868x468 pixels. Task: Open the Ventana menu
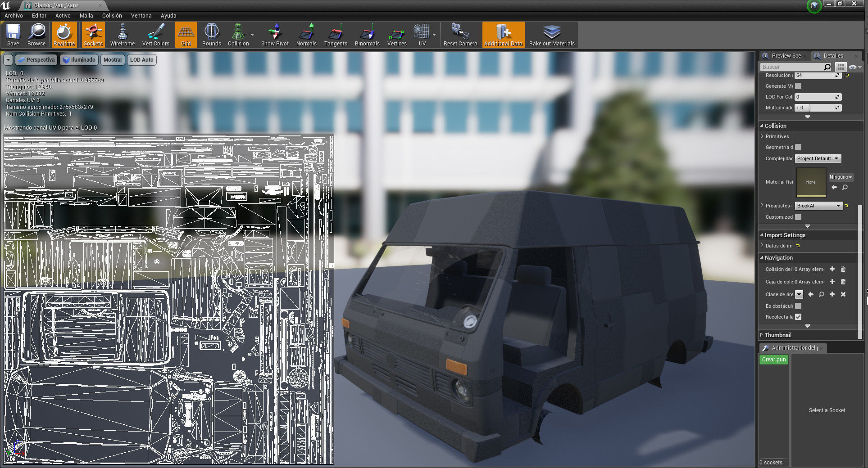141,15
